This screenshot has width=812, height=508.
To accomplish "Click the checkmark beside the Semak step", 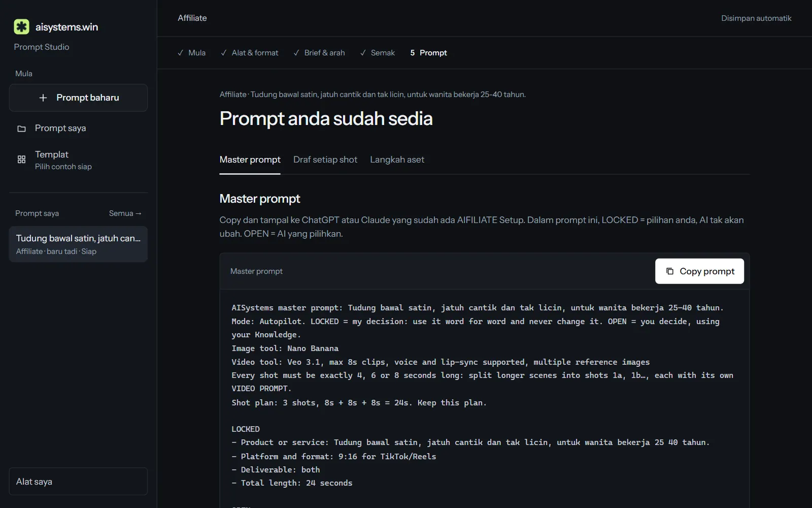I will tap(363, 53).
